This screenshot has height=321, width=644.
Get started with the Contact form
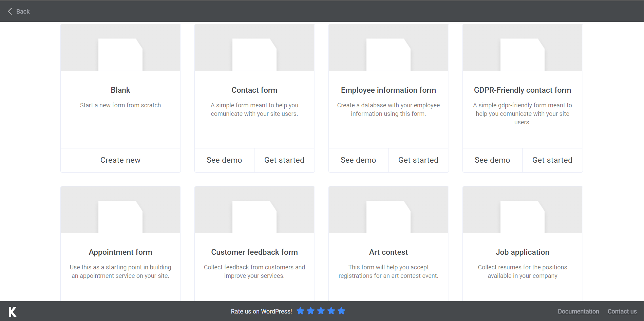point(284,160)
